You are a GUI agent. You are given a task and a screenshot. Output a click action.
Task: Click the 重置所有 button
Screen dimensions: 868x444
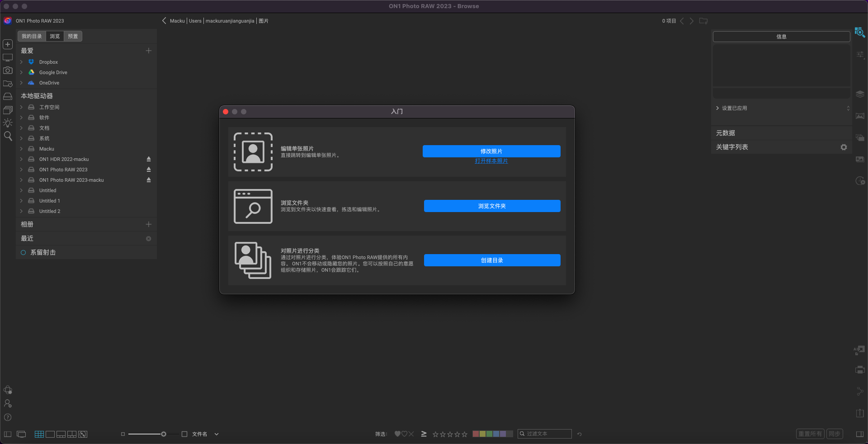click(810, 434)
